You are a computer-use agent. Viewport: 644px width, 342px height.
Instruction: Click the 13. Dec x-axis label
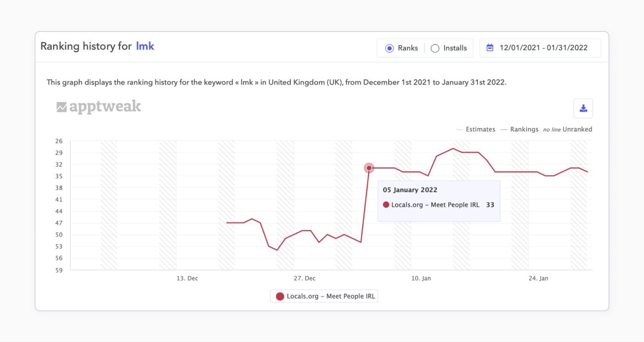(x=187, y=278)
